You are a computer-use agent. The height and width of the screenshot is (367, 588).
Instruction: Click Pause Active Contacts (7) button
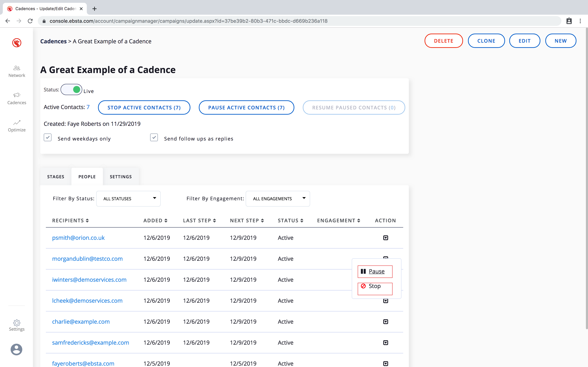point(246,107)
